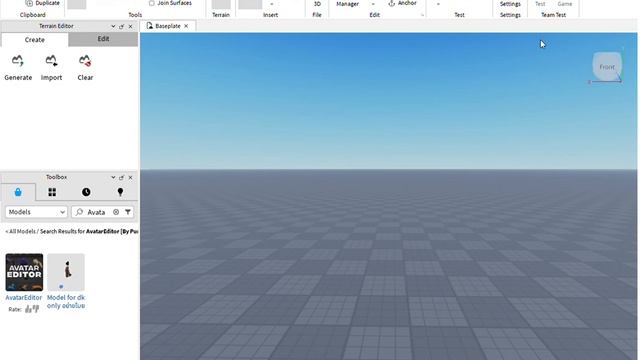Image resolution: width=640 pixels, height=360 pixels.
Task: Click into the Toolbox search field
Action: pyautogui.click(x=97, y=212)
